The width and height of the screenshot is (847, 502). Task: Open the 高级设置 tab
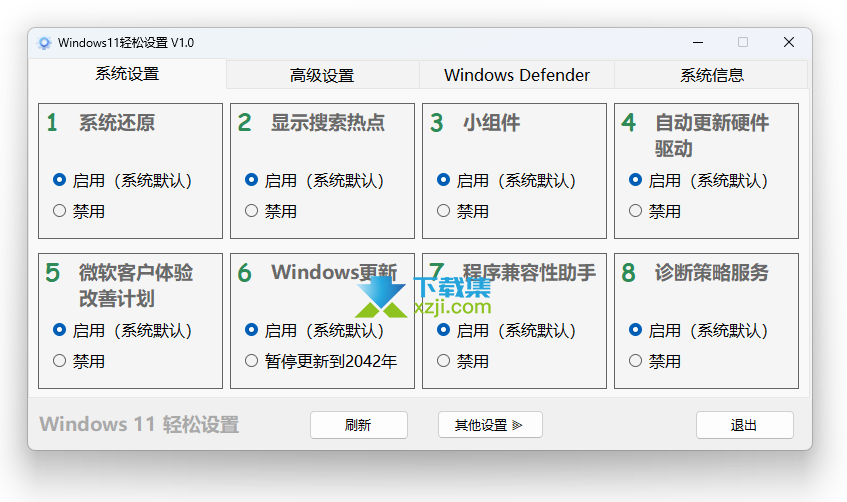322,75
